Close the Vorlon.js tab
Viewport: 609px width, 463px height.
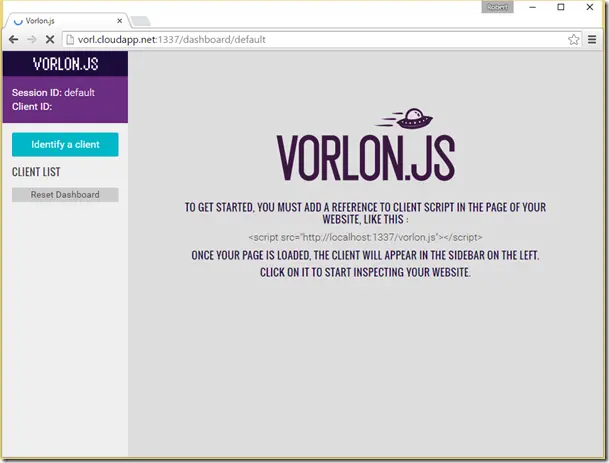(x=120, y=21)
